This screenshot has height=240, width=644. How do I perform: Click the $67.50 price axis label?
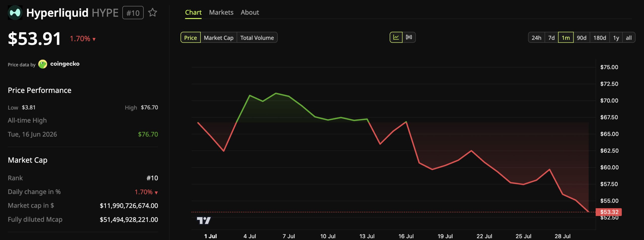click(609, 117)
